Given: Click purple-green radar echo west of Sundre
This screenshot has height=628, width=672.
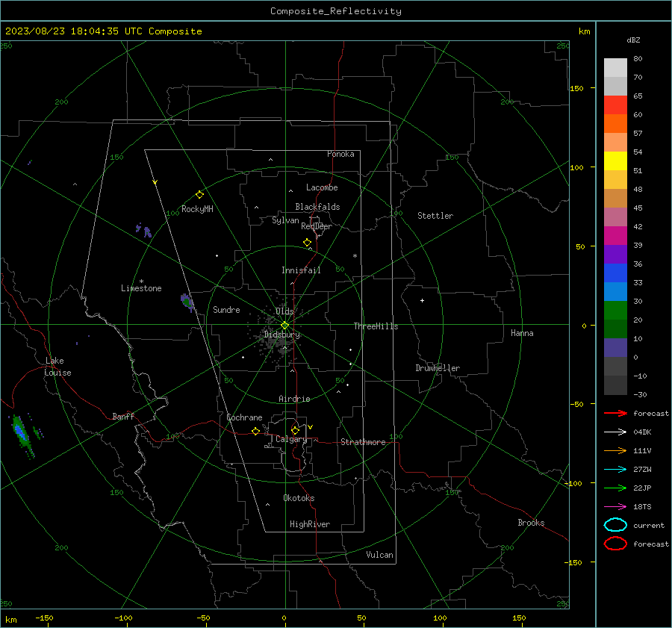Looking at the screenshot, I should (x=187, y=302).
